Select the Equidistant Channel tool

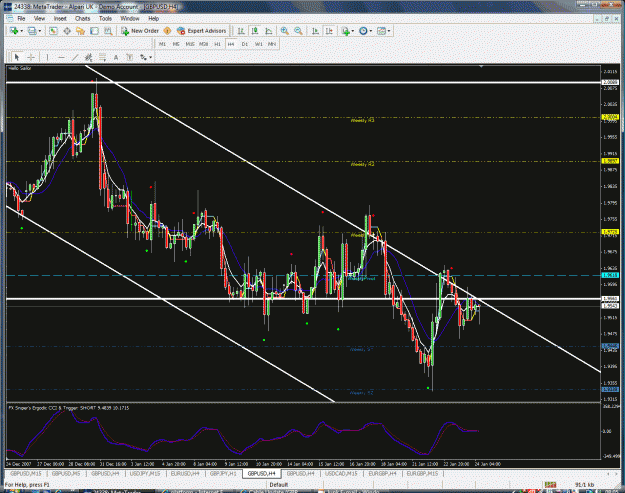coord(88,57)
